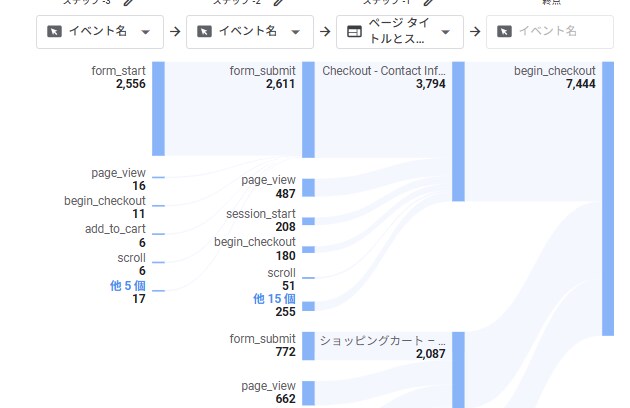The height and width of the screenshot is (408, 630).
Task: Select the form_submit 2,611 node
Action: [x=308, y=109]
